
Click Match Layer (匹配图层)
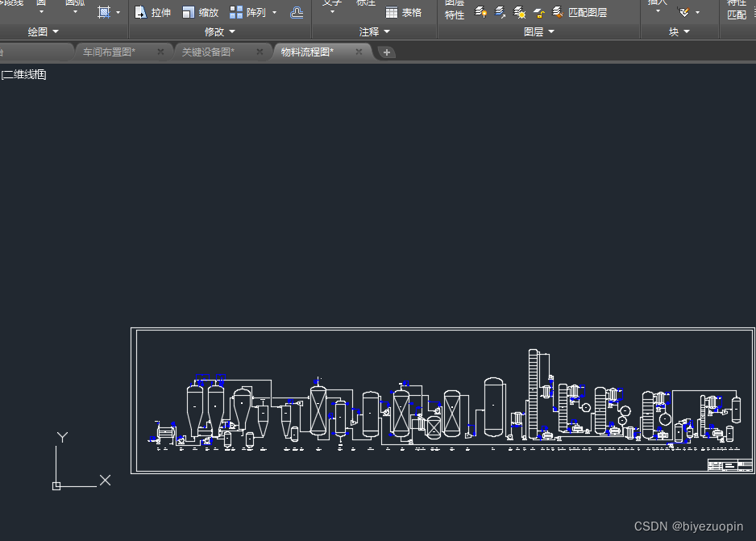[x=579, y=13]
